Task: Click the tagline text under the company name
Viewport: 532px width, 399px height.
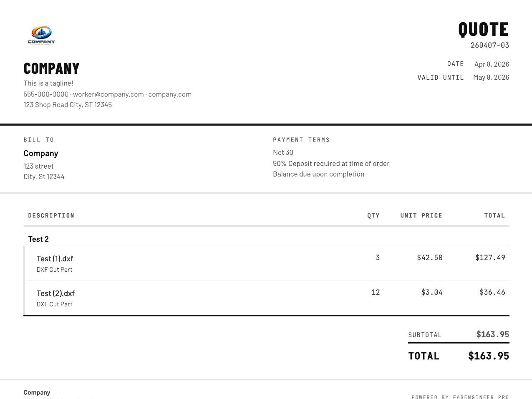Action: pyautogui.click(x=48, y=83)
